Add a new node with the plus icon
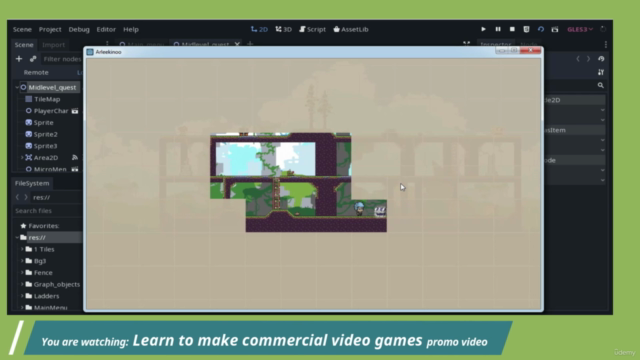640x360 pixels. (19, 59)
